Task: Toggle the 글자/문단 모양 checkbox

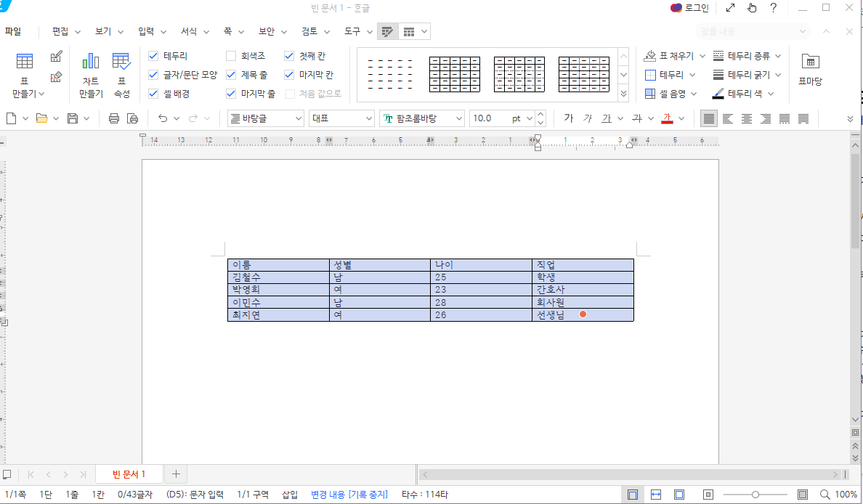Action: (x=153, y=75)
